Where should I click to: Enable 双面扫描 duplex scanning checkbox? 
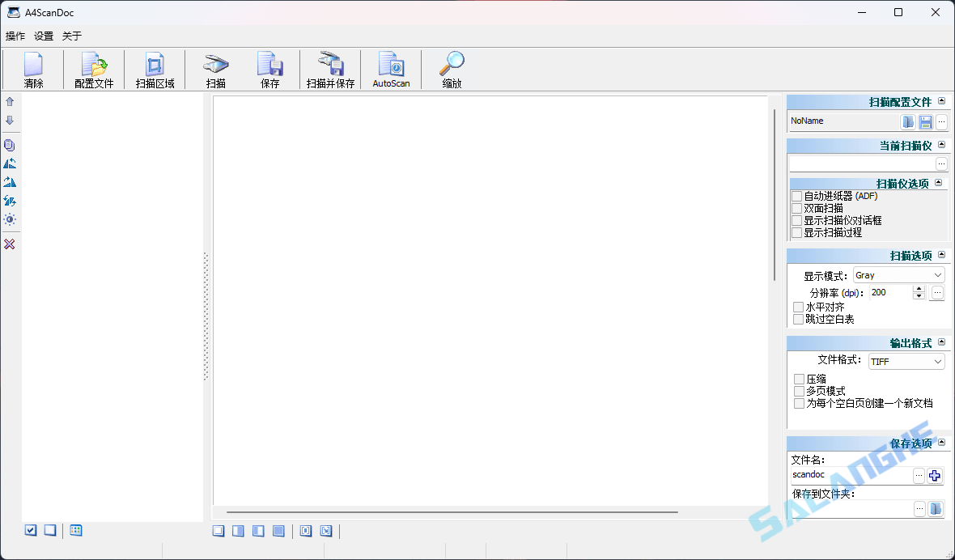tap(797, 207)
